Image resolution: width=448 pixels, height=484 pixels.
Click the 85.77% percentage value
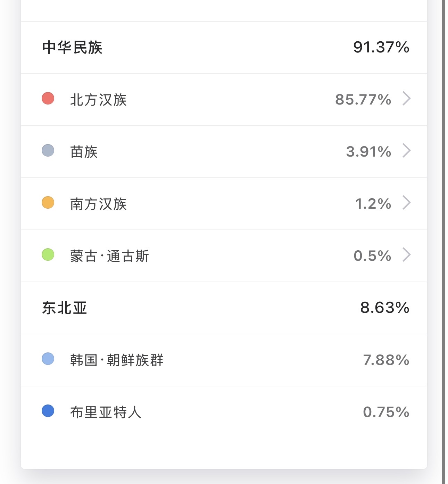pos(363,100)
